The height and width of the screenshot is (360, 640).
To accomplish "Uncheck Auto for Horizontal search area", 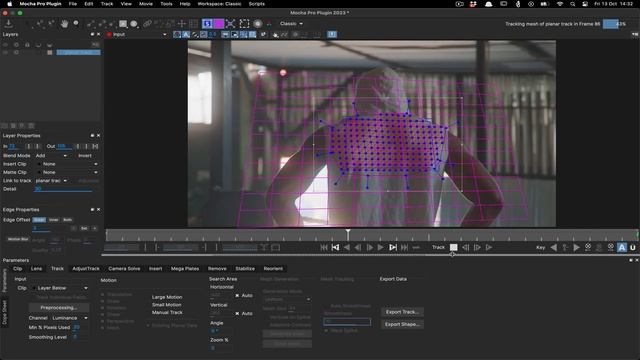I will pos(237,296).
